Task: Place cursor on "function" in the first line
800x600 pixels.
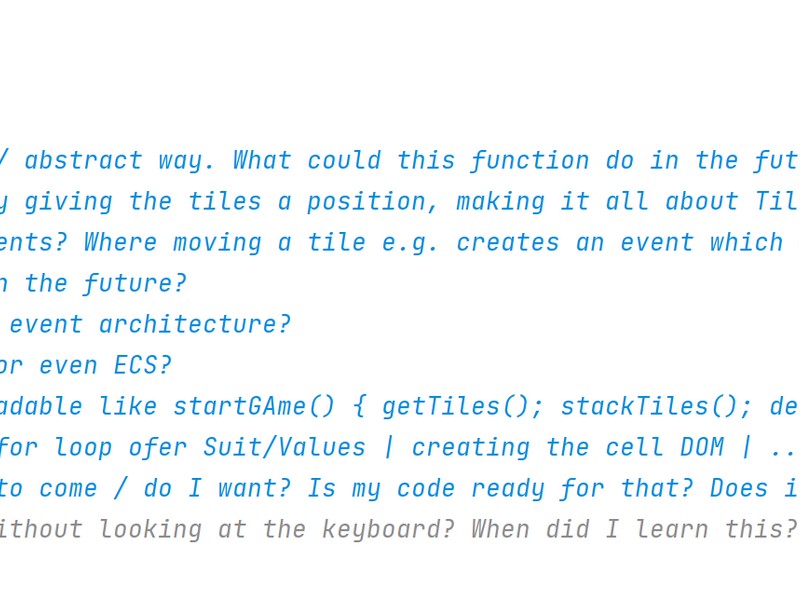Action: [x=530, y=160]
